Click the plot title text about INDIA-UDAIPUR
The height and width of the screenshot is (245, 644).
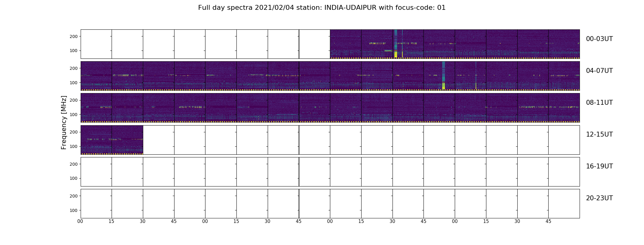tap(322, 8)
